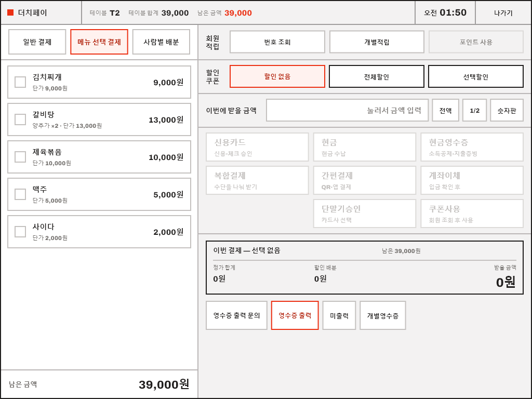532x399 pixels.
Task: Select 쿠폰사용 coupon option
Action: 472,214
